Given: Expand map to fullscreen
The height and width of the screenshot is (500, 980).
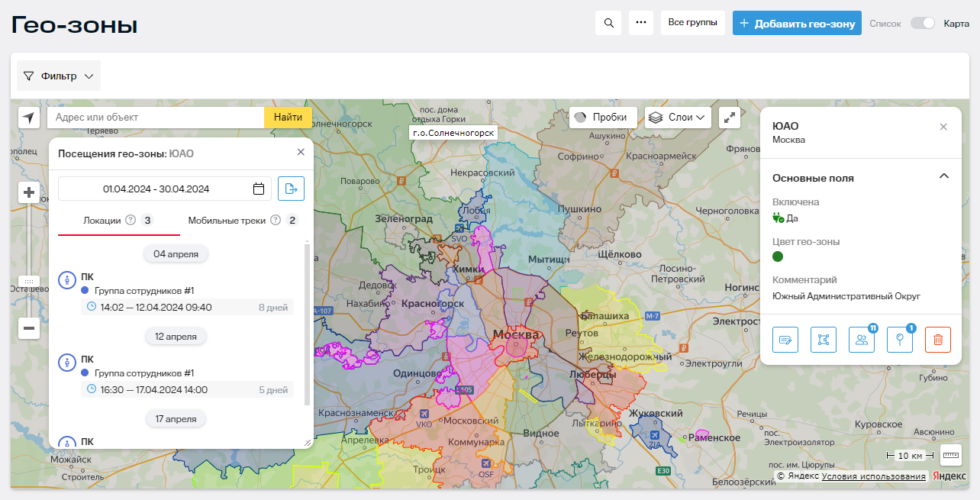Looking at the screenshot, I should point(730,118).
